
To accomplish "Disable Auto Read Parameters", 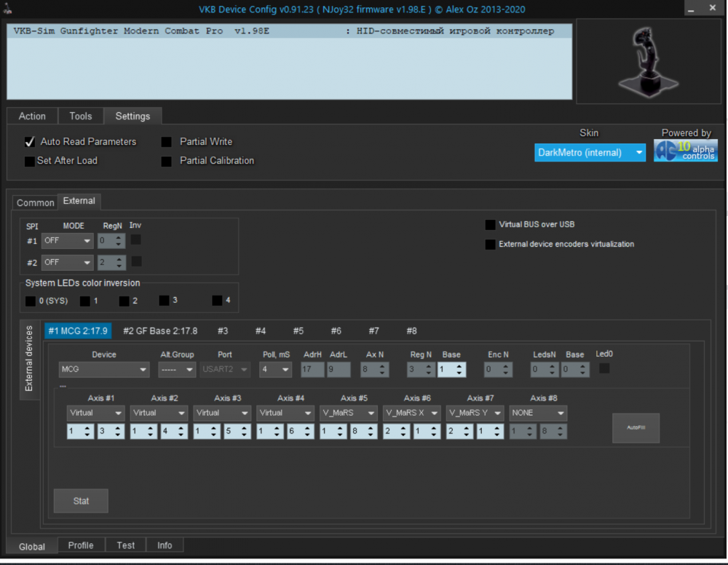I will pos(29,142).
